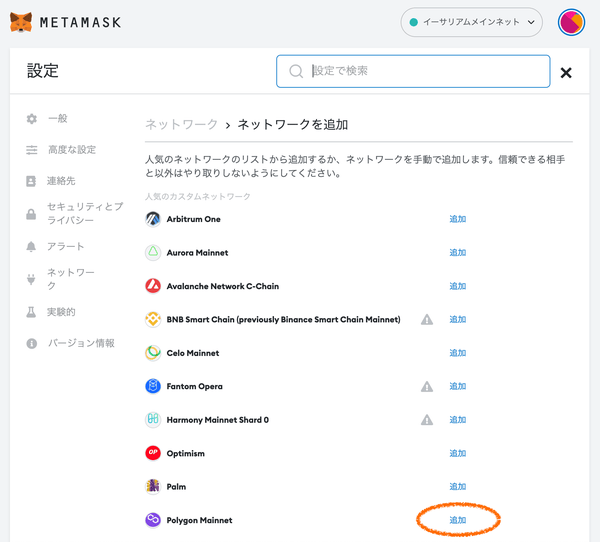The image size is (600, 542).
Task: Click the info icon beside バージョン情報
Action: tap(32, 344)
